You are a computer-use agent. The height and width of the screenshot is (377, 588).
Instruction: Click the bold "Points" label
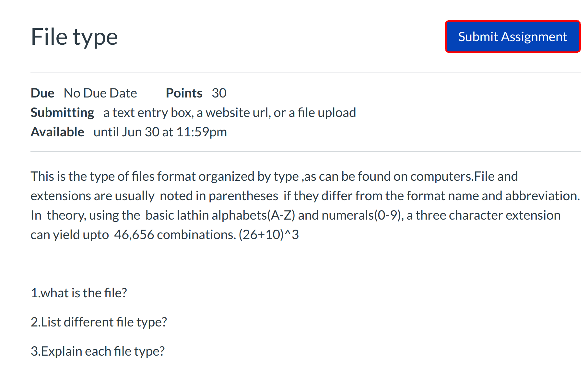click(184, 93)
